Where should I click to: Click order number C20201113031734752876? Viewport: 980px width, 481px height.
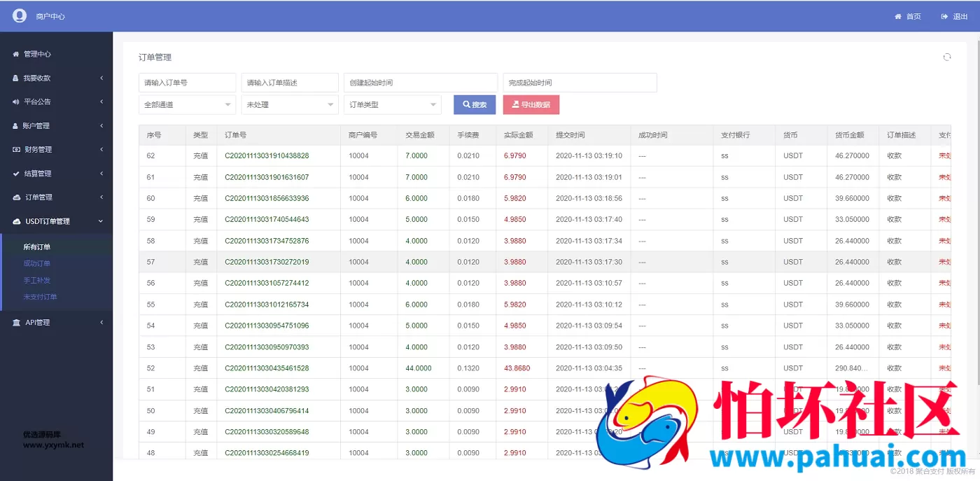267,241
